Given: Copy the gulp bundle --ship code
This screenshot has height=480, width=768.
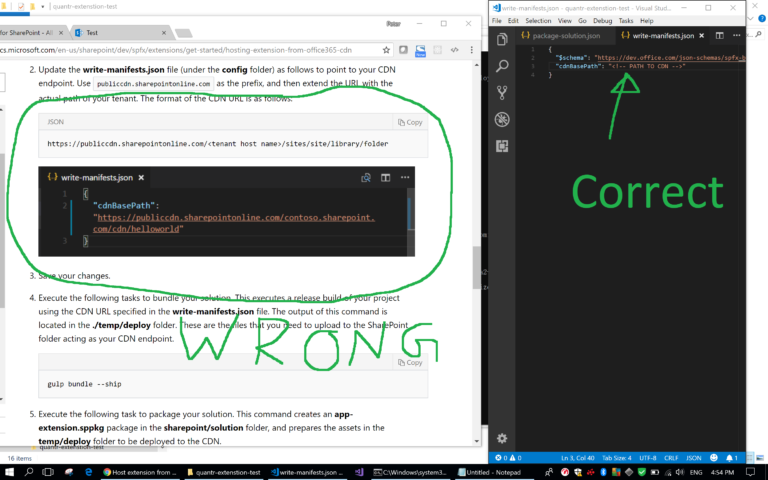Looking at the screenshot, I should (x=410, y=362).
